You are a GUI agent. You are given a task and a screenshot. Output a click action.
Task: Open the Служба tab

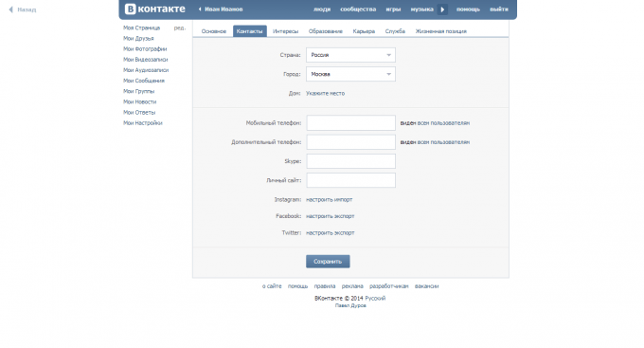[395, 31]
